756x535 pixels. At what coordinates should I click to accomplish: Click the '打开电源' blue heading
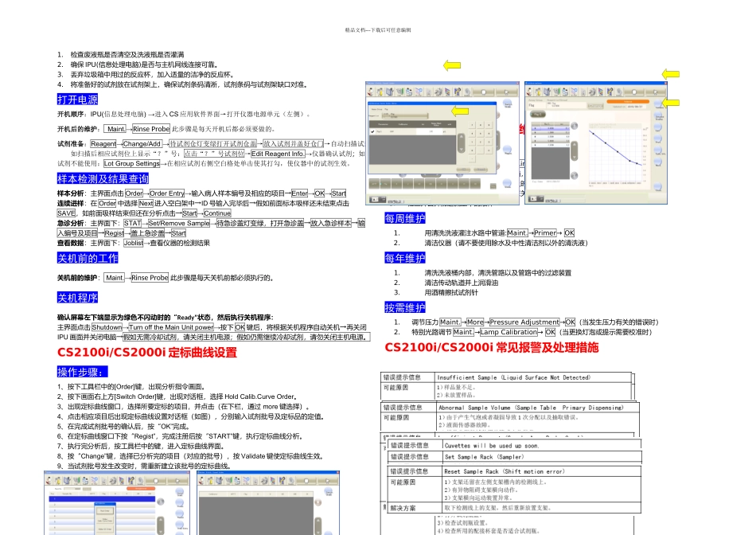78,100
